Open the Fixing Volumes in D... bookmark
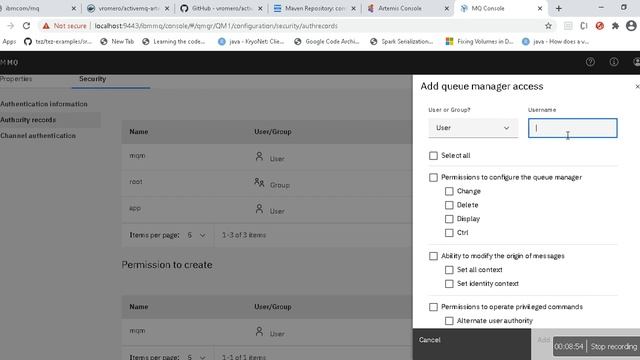 479,42
